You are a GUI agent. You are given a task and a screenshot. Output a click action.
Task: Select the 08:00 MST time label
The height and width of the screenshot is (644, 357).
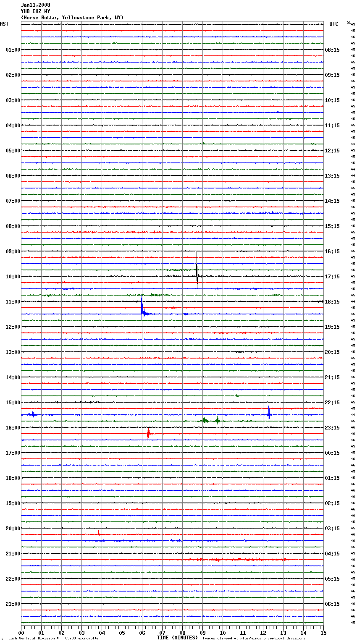pos(13,226)
